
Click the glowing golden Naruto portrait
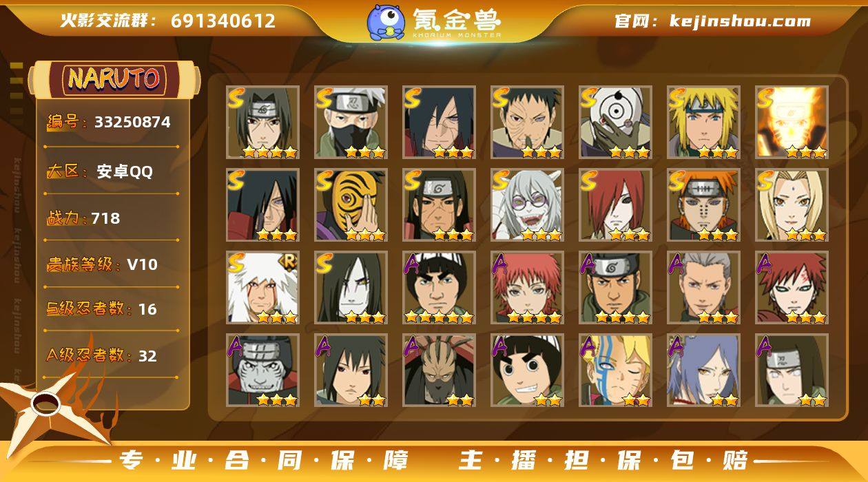click(792, 122)
